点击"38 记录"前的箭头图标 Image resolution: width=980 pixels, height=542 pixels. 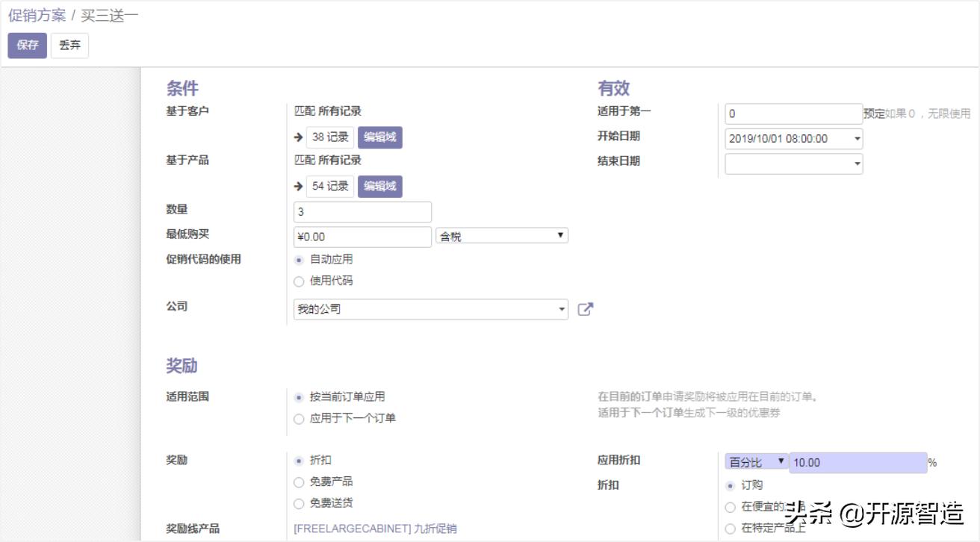[298, 137]
